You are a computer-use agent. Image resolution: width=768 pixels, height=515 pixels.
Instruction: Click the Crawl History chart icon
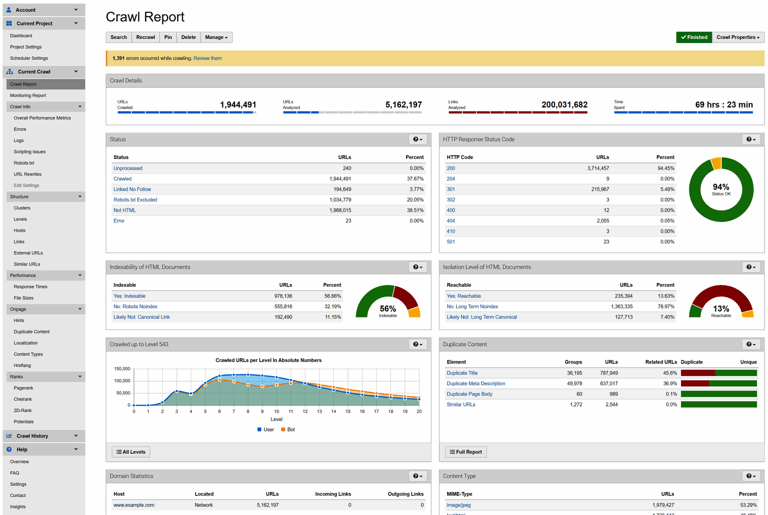(9, 436)
